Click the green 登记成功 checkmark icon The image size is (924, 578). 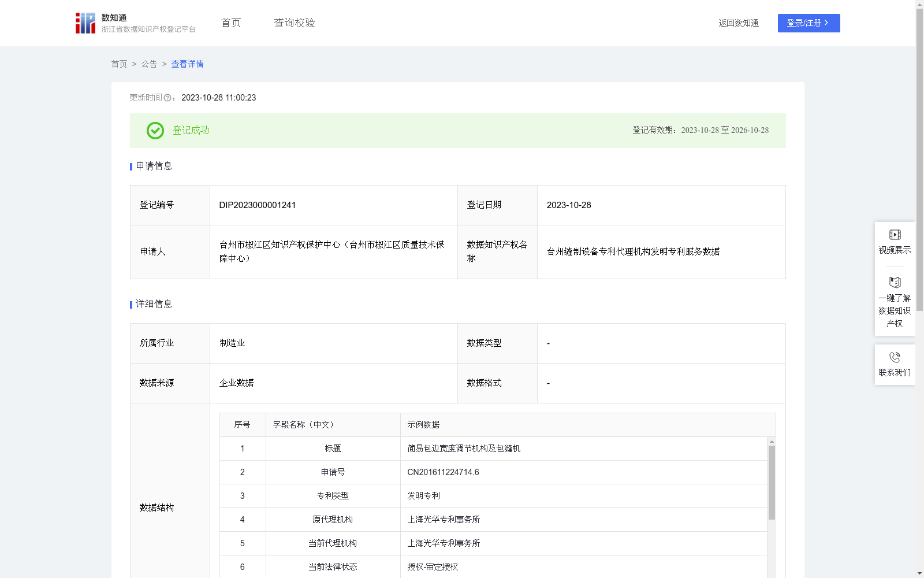pos(155,131)
